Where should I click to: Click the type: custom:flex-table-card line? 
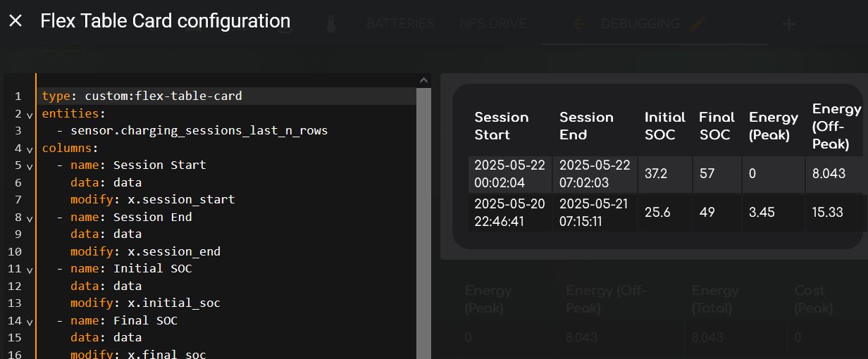click(142, 96)
